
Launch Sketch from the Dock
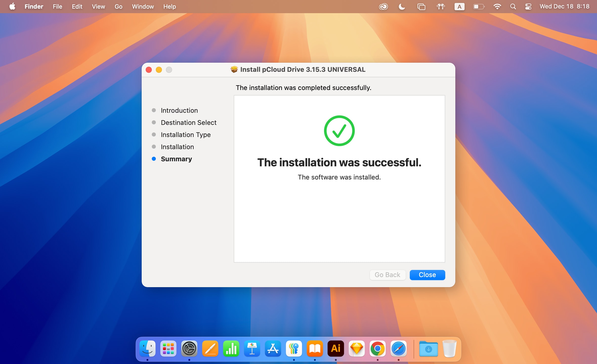tap(357, 349)
